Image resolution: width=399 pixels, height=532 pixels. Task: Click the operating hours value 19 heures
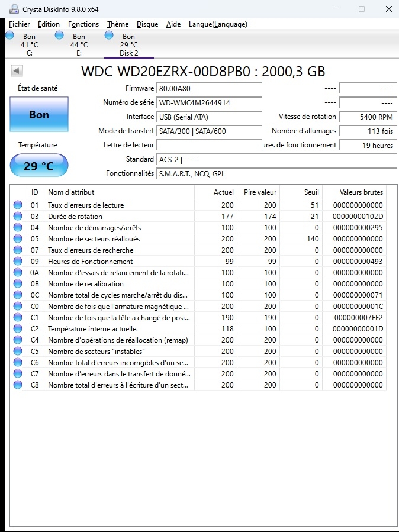368,145
